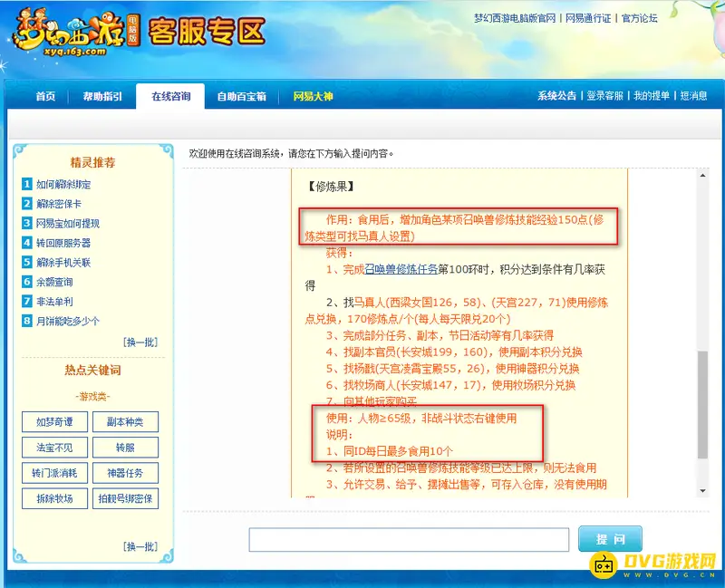Select keyword 如梦奇谭
The width and height of the screenshot is (725, 588).
[x=54, y=421]
